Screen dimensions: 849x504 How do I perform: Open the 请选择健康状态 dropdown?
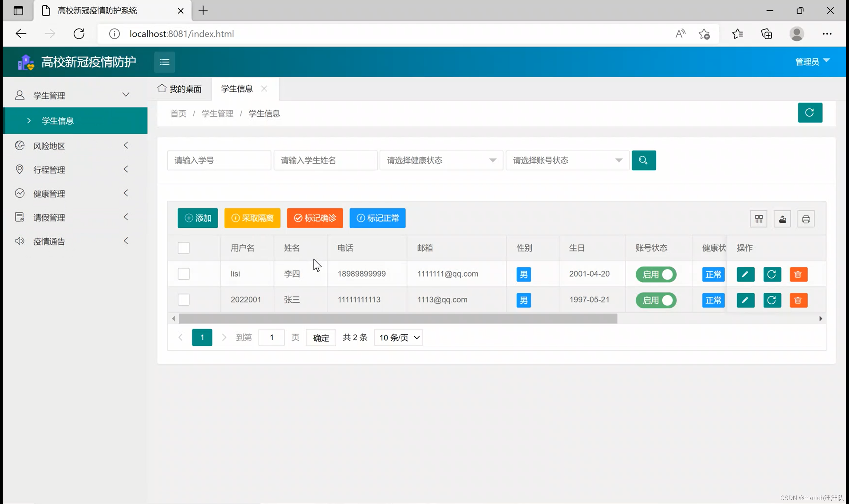(x=441, y=160)
